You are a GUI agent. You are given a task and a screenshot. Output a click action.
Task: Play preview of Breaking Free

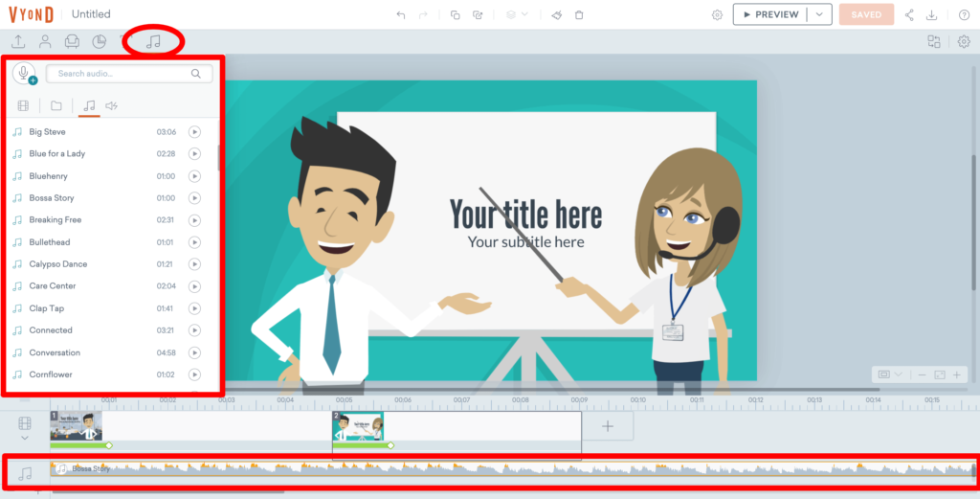(x=194, y=220)
